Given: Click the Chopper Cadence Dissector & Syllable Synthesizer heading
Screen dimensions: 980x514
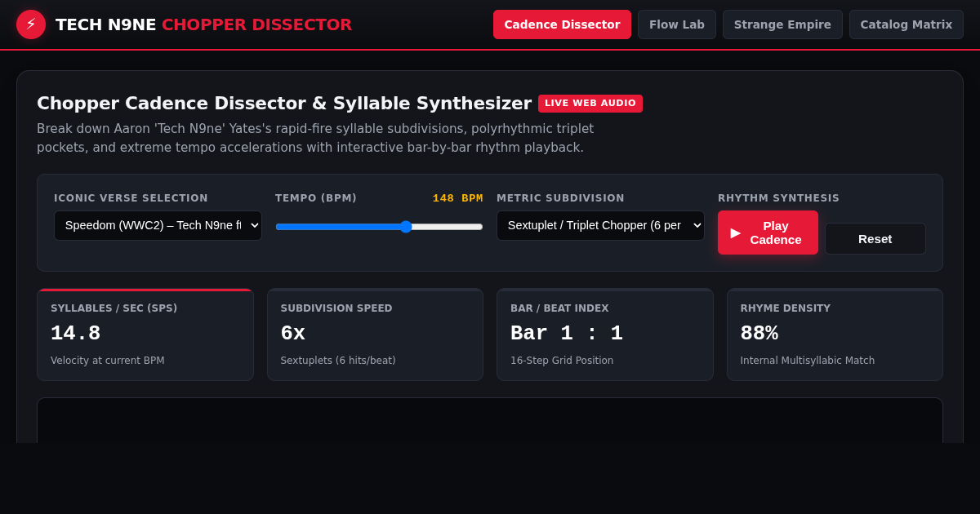Looking at the screenshot, I should pyautogui.click(x=284, y=104).
